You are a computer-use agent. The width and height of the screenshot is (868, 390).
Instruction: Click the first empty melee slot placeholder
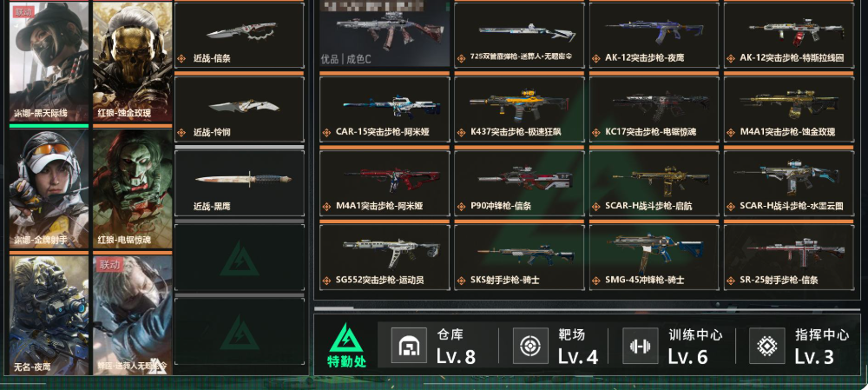(x=240, y=257)
